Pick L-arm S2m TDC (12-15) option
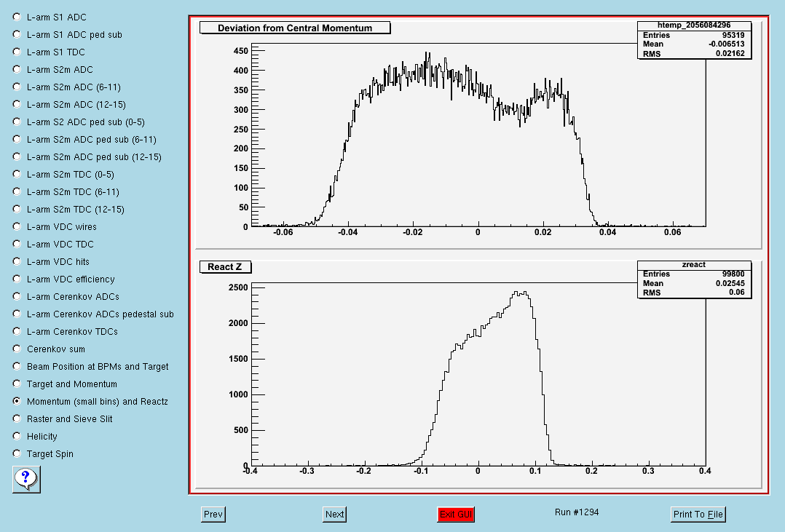 click(17, 209)
